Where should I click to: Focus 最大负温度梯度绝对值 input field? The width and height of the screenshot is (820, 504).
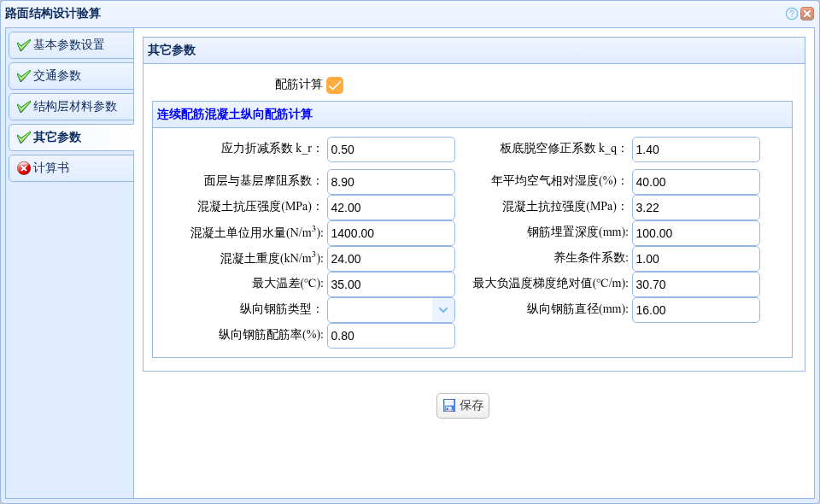(x=696, y=284)
